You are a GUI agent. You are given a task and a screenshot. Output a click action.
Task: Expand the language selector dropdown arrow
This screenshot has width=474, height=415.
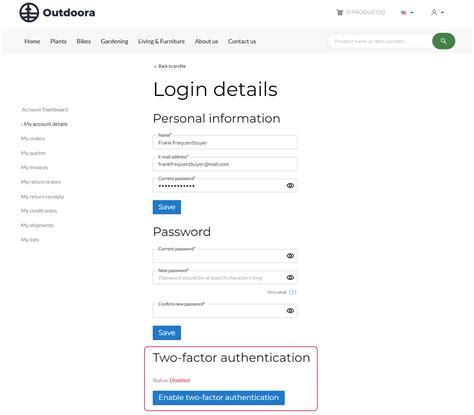point(412,13)
